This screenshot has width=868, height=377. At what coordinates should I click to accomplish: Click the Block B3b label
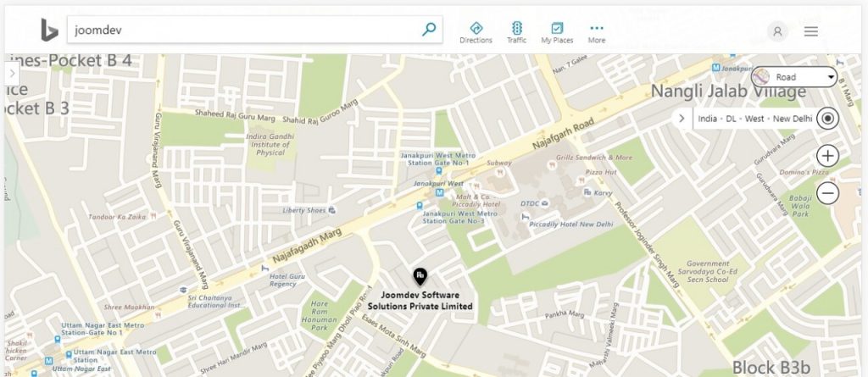point(771,367)
